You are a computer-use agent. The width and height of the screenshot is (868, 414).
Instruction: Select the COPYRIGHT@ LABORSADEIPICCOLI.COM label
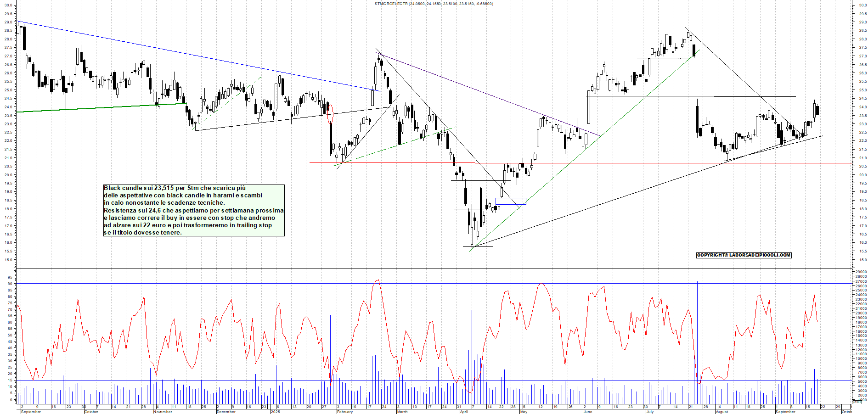744,255
